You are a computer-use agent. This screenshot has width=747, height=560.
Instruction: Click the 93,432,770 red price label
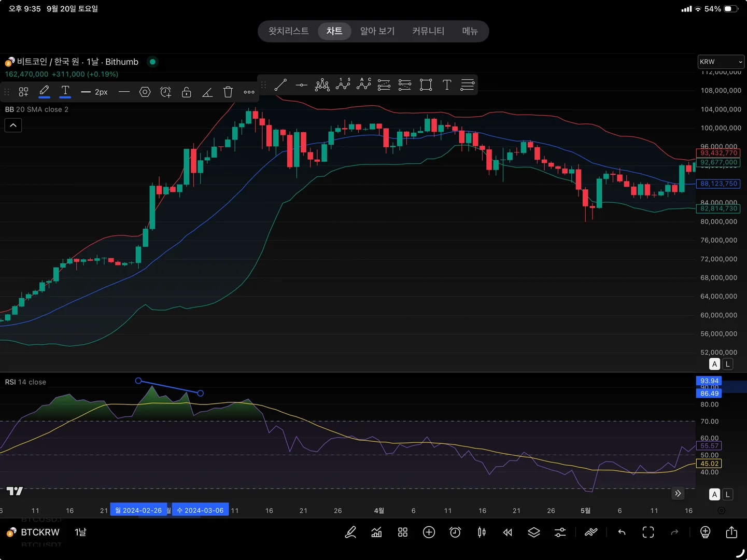[x=718, y=153]
